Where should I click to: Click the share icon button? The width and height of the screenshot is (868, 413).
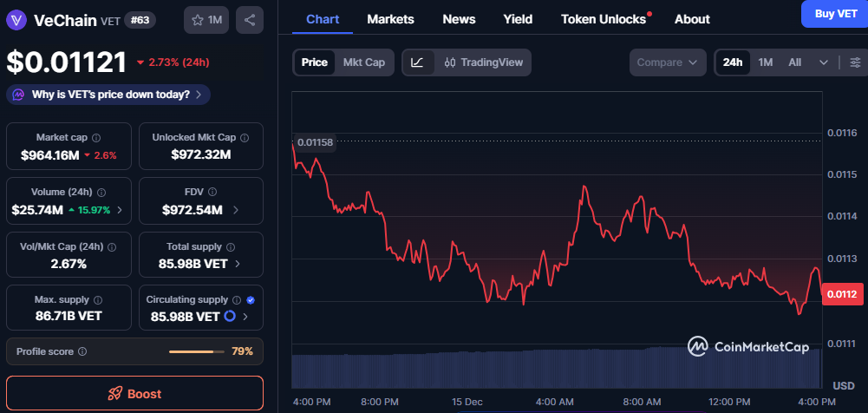pyautogui.click(x=250, y=20)
